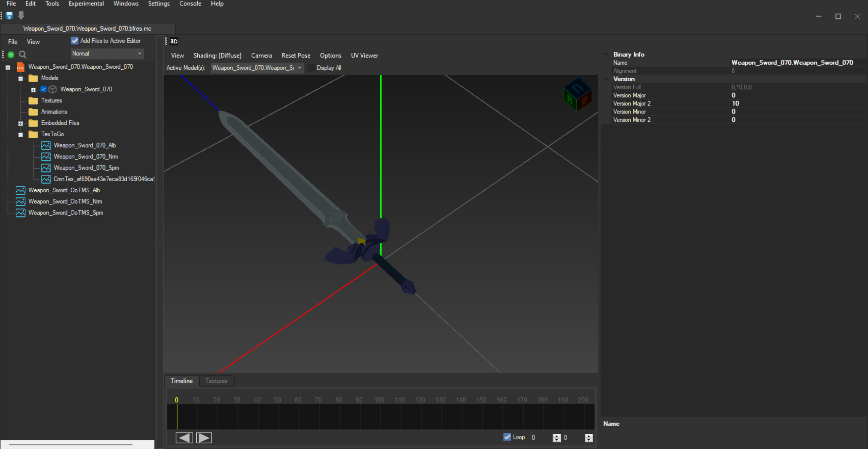Open the Console menu
This screenshot has width=868, height=449.
click(190, 4)
